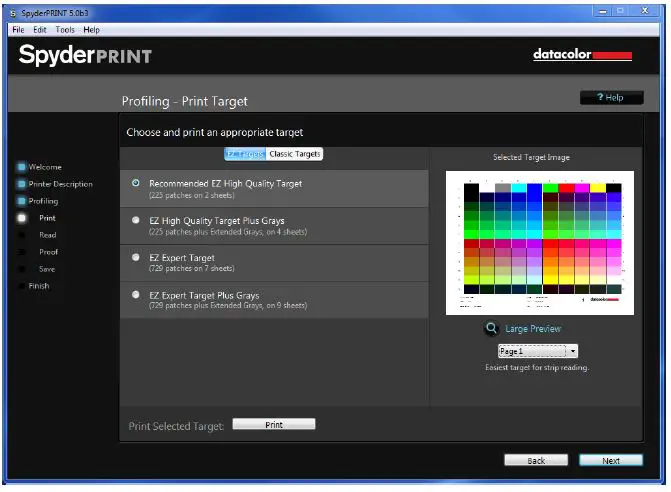Click 'Choose and print an appropriate target' heading
The width and height of the screenshot is (671, 492).
pos(214,133)
